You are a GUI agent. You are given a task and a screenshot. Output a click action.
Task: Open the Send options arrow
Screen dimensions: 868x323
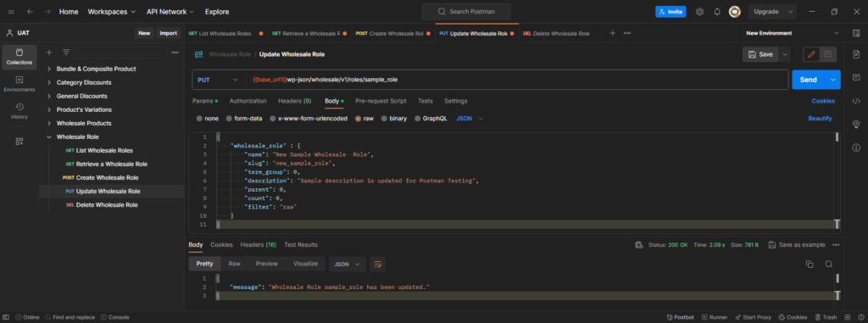coord(832,80)
